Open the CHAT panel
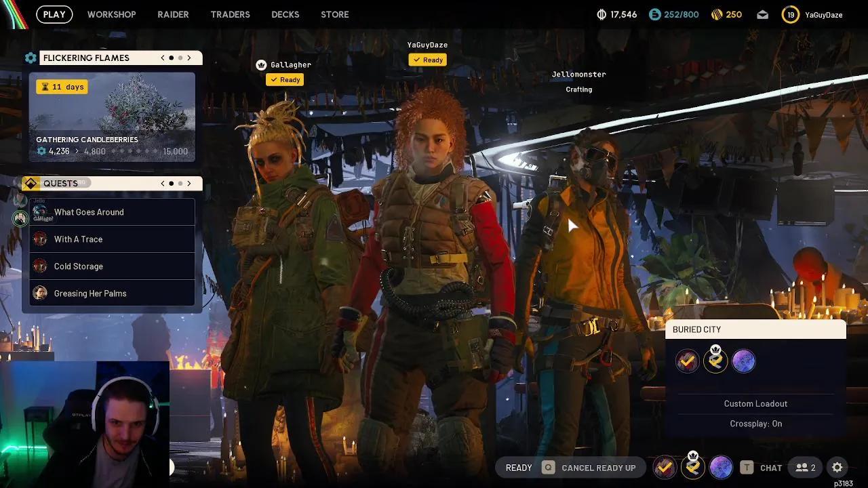 (771, 468)
